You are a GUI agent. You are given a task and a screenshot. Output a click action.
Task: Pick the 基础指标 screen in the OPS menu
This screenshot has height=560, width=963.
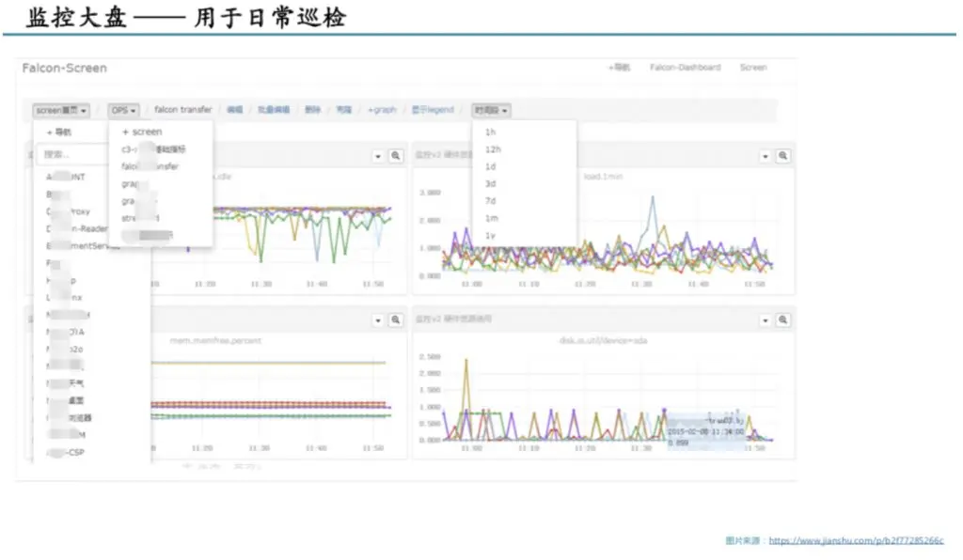[153, 149]
